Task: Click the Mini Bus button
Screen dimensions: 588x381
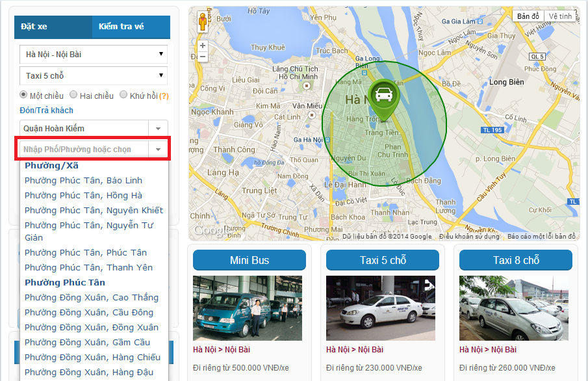Action: pyautogui.click(x=249, y=260)
